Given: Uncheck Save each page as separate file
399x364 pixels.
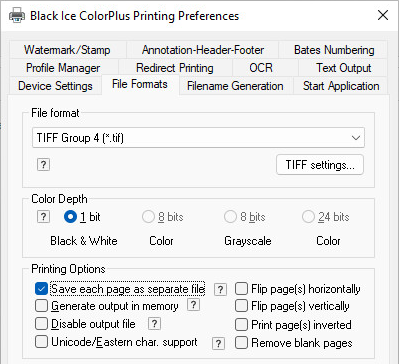Looking at the screenshot, I should 41,289.
